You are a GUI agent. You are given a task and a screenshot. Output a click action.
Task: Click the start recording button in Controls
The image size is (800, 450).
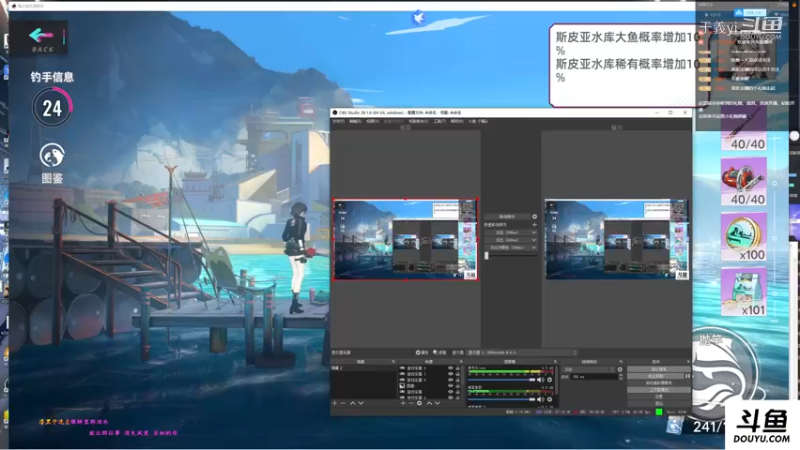coord(656,376)
